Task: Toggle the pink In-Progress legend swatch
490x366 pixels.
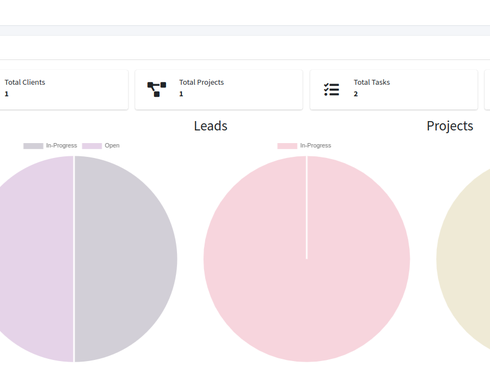Action: pyautogui.click(x=287, y=146)
